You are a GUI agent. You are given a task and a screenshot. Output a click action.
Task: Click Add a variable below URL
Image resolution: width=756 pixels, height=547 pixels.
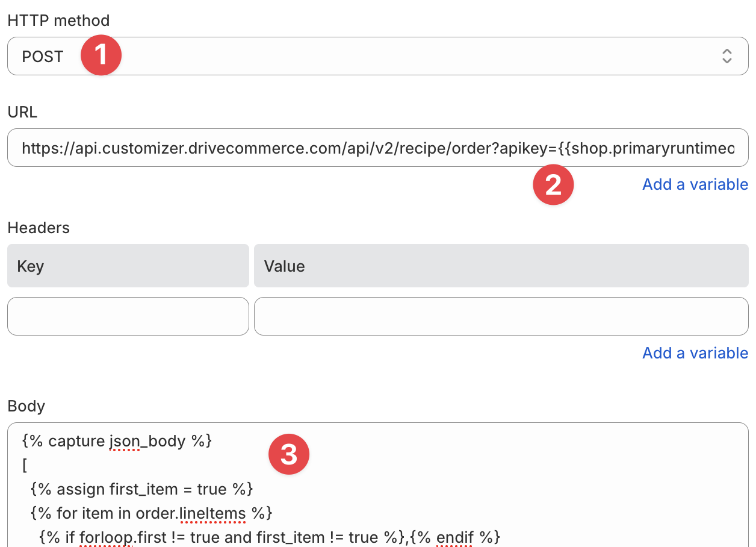[695, 184]
